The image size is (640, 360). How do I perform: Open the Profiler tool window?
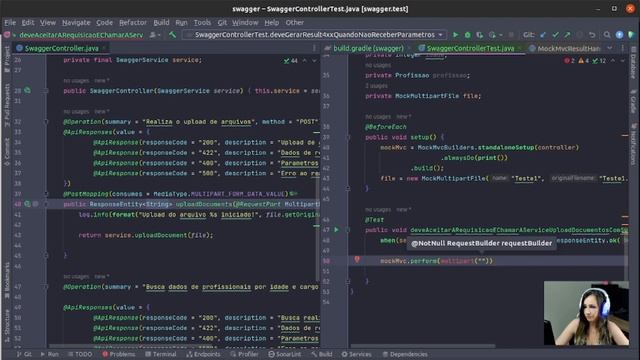tap(244, 354)
